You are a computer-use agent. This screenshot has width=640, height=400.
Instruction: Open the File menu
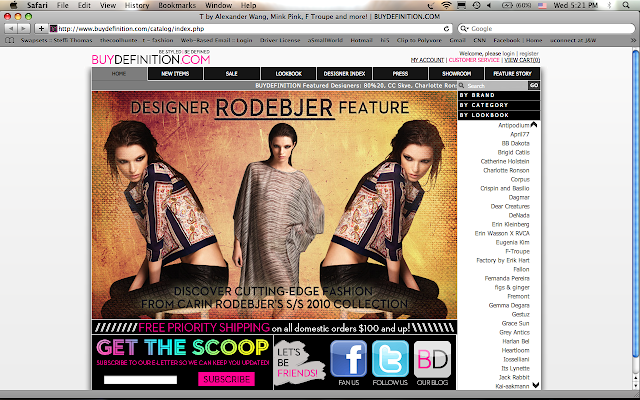[x=62, y=5]
